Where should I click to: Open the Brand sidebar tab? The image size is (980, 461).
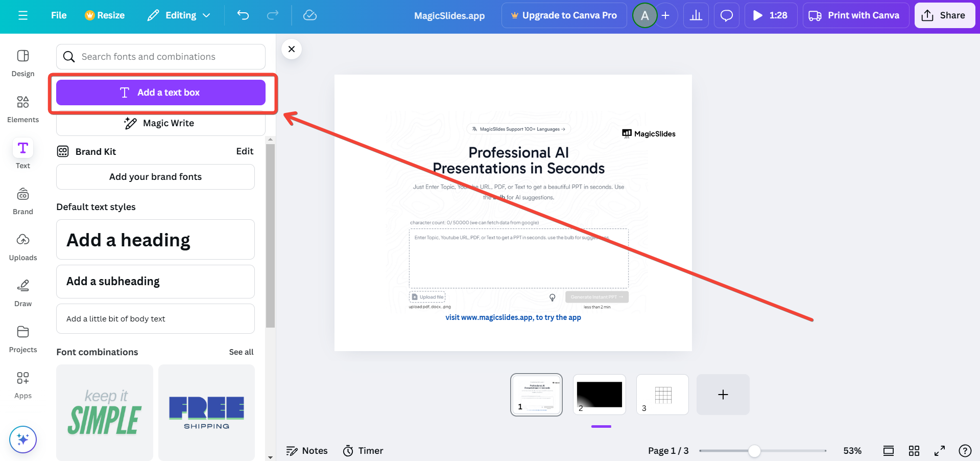(x=23, y=201)
